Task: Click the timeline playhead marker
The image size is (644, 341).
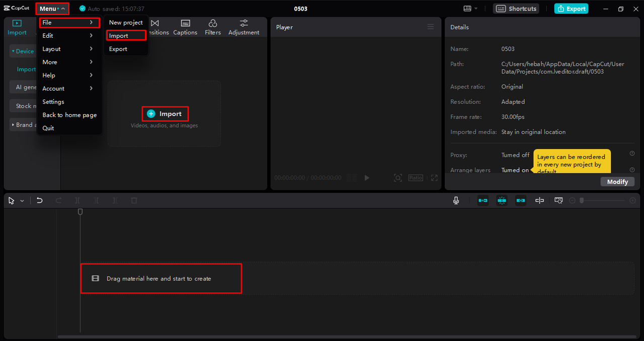Action: (80, 212)
